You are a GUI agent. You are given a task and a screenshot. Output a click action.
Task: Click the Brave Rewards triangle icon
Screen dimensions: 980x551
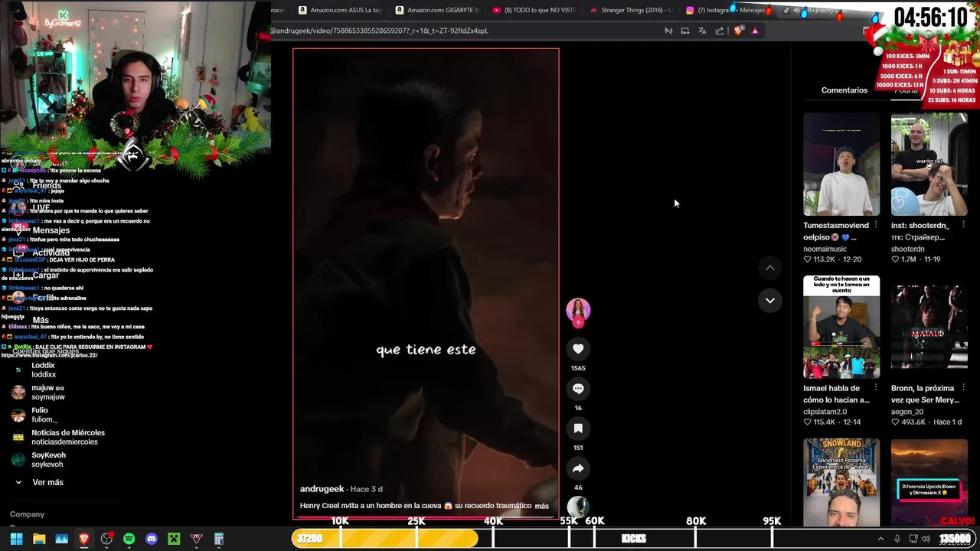click(755, 31)
